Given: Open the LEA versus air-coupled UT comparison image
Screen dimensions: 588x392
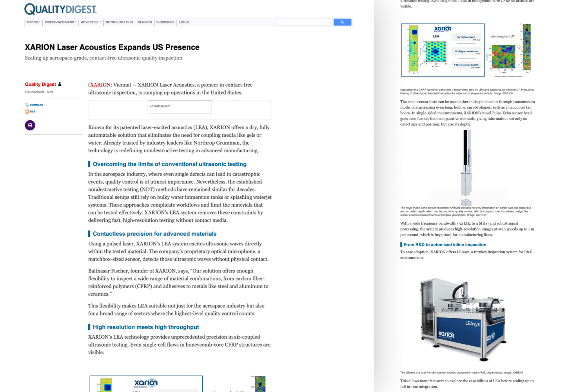Looking at the screenshot, I should (466, 50).
